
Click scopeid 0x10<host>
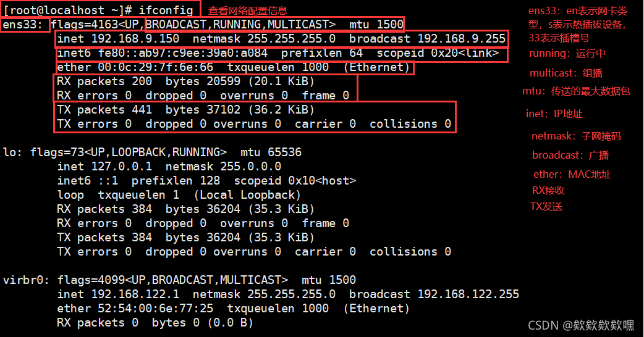294,181
